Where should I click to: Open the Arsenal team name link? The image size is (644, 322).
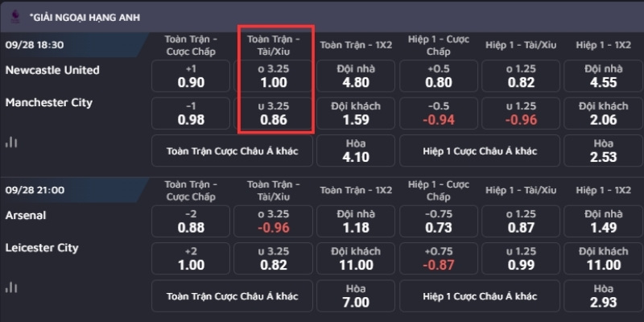point(26,216)
